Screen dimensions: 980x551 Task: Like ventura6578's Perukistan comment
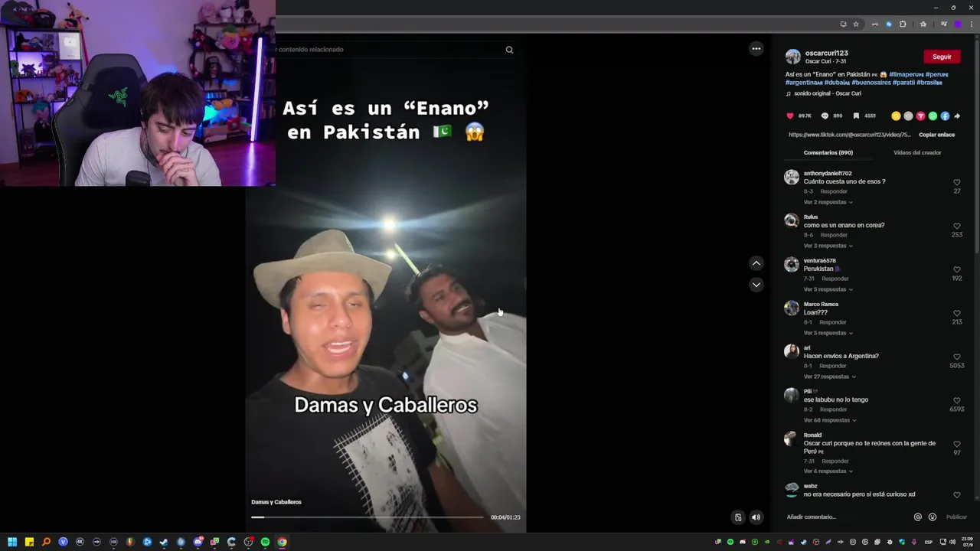point(957,270)
